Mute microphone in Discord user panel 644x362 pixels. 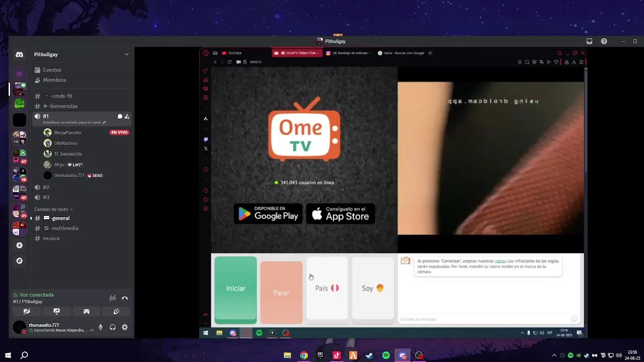pos(101,327)
